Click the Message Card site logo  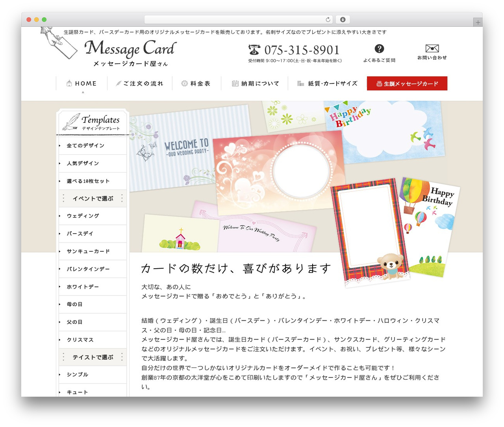point(130,53)
